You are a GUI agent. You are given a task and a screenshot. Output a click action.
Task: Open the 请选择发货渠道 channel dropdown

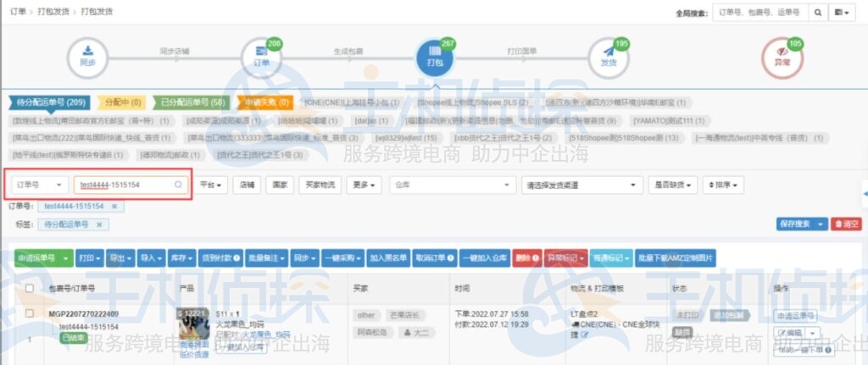pyautogui.click(x=581, y=185)
